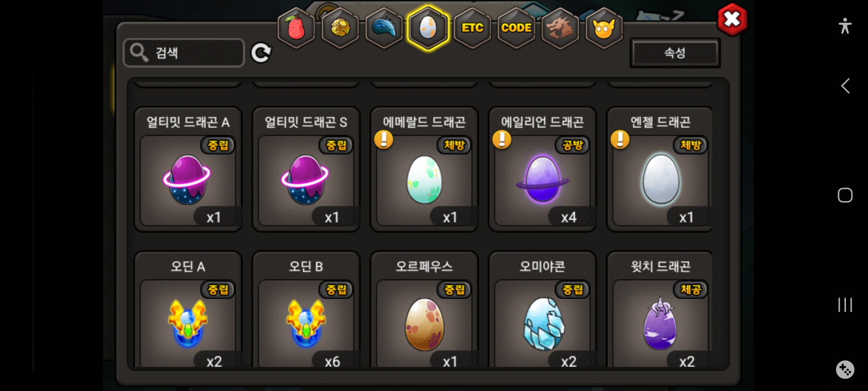The image size is (868, 391).
Task: Pick the 엔젤 드래곤 white egg
Action: pyautogui.click(x=660, y=169)
